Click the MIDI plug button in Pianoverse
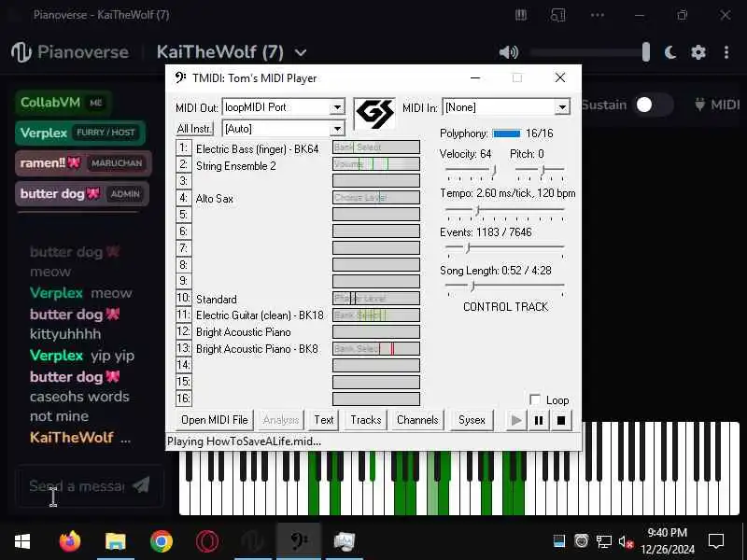This screenshot has height=560, width=747. point(717,105)
